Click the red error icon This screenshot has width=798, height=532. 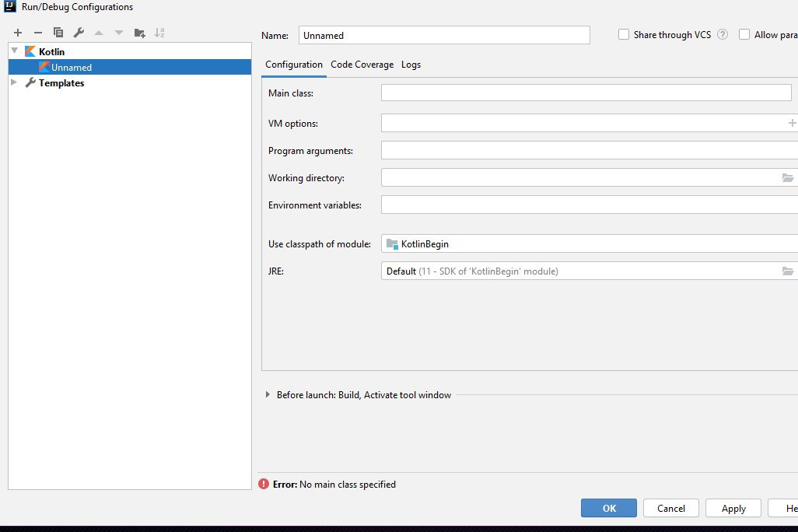coord(264,484)
